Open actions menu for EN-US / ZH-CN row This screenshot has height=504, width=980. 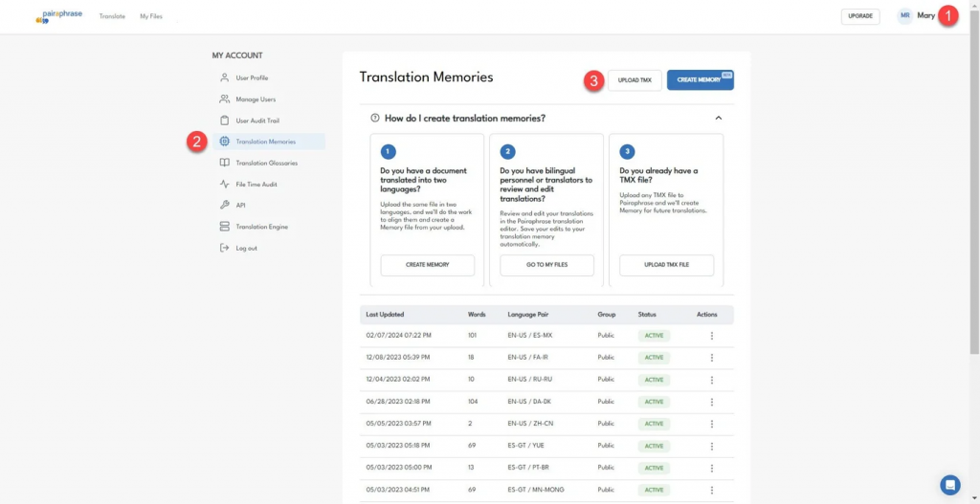tap(711, 424)
